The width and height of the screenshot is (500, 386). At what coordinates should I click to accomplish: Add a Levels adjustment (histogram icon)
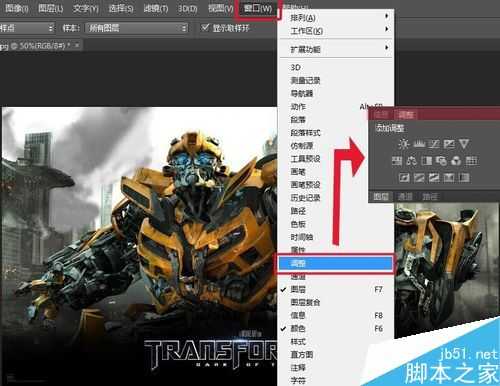419,144
